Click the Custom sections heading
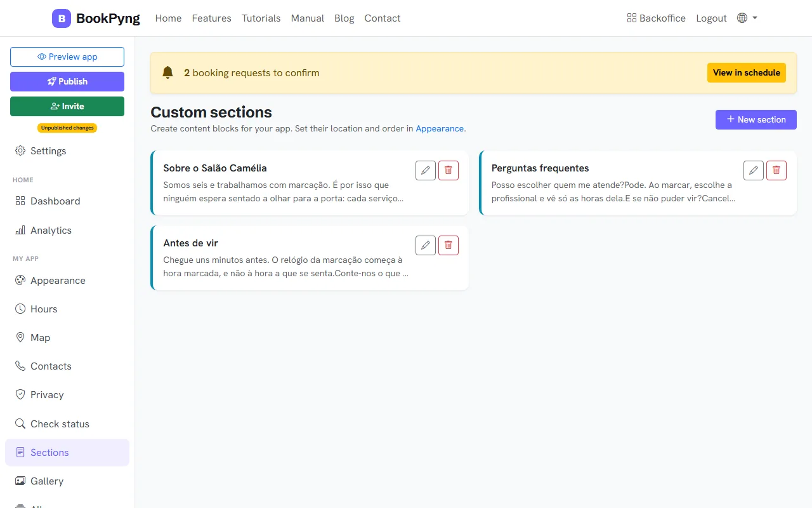This screenshot has height=508, width=812. [211, 112]
